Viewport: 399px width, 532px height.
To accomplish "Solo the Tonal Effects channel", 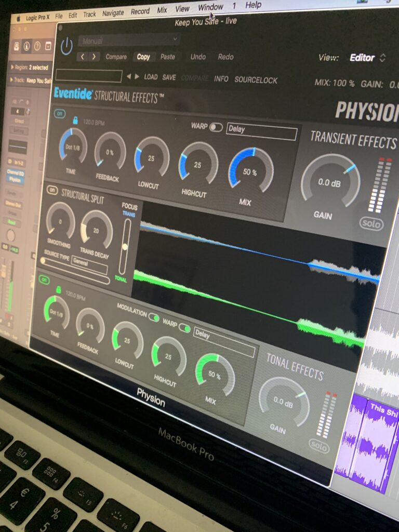I will (x=319, y=446).
